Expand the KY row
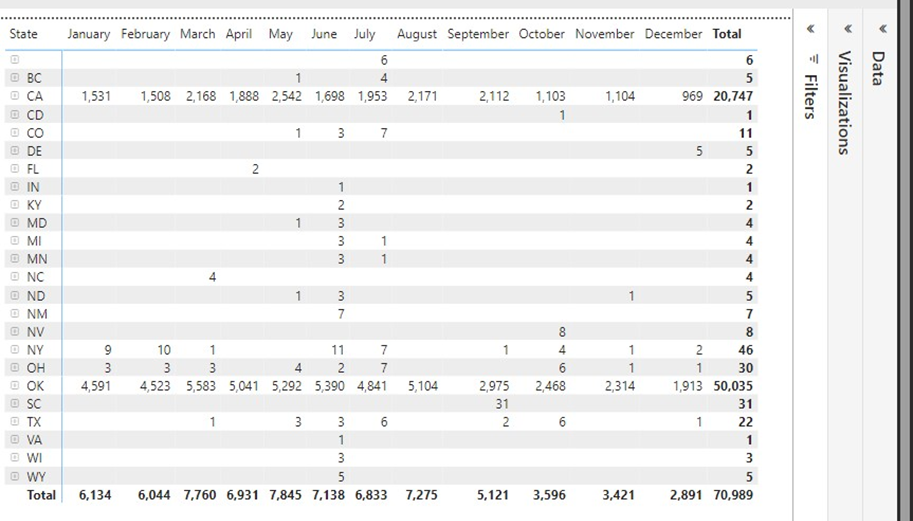The height and width of the screenshot is (521, 913). [15, 205]
